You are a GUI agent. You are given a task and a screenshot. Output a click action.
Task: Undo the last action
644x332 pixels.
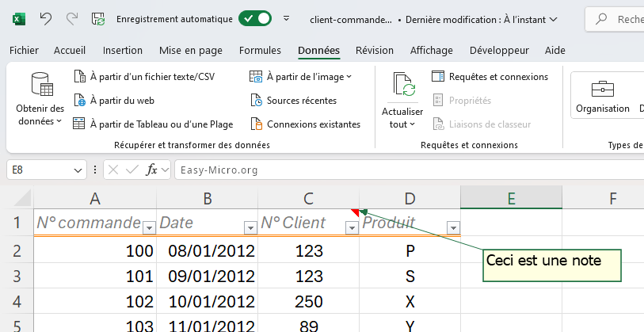coord(46,19)
